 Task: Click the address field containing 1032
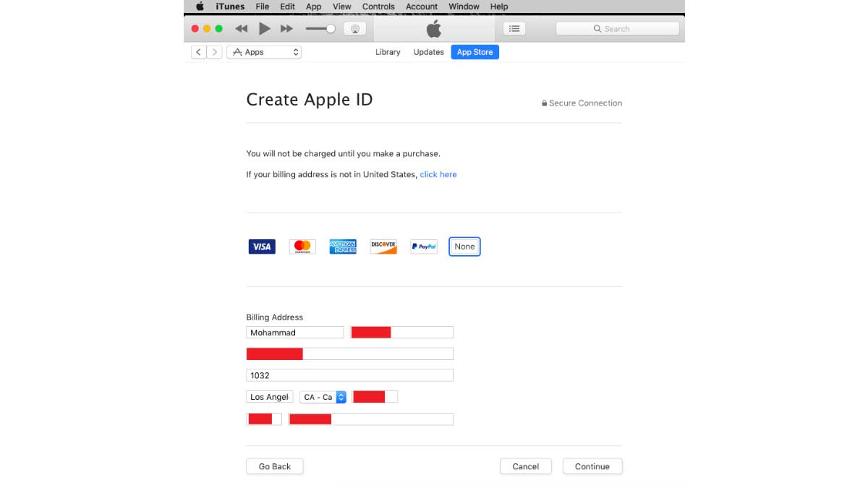[349, 375]
